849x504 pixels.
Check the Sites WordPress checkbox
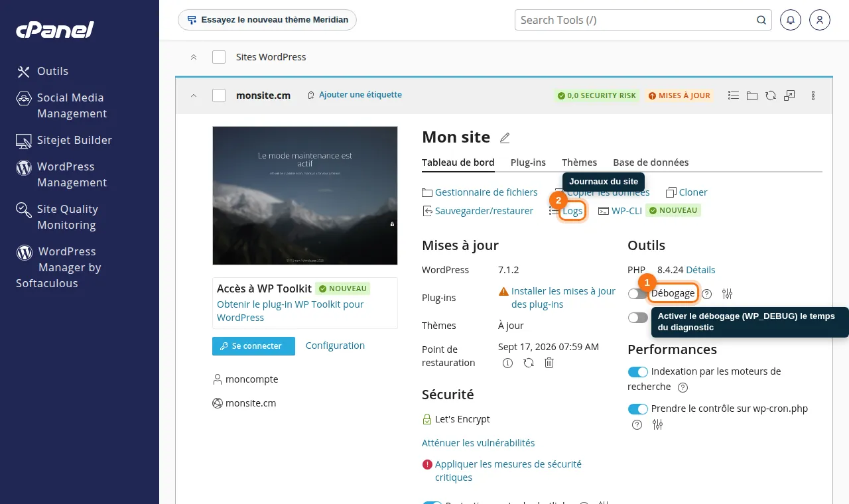219,57
